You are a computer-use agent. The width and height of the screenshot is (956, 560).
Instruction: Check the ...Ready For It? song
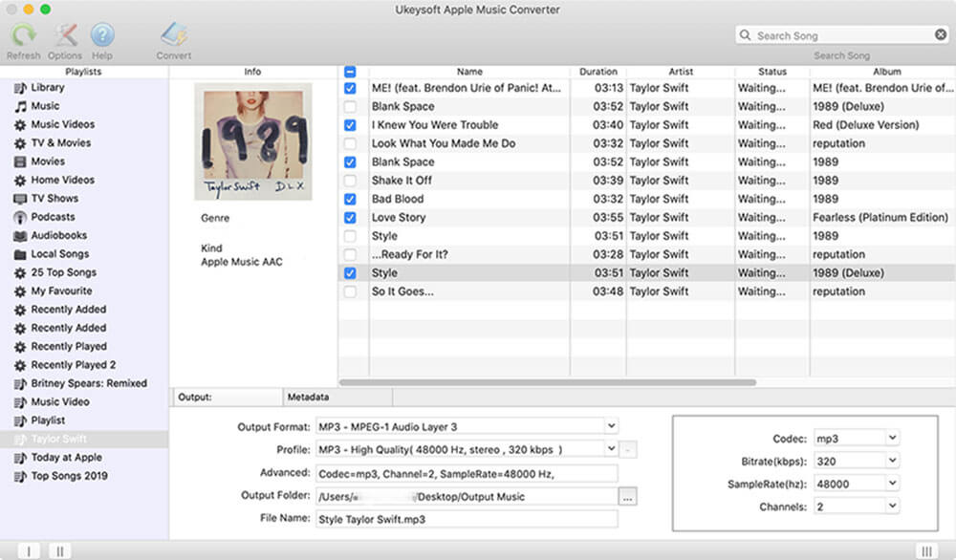click(350, 254)
